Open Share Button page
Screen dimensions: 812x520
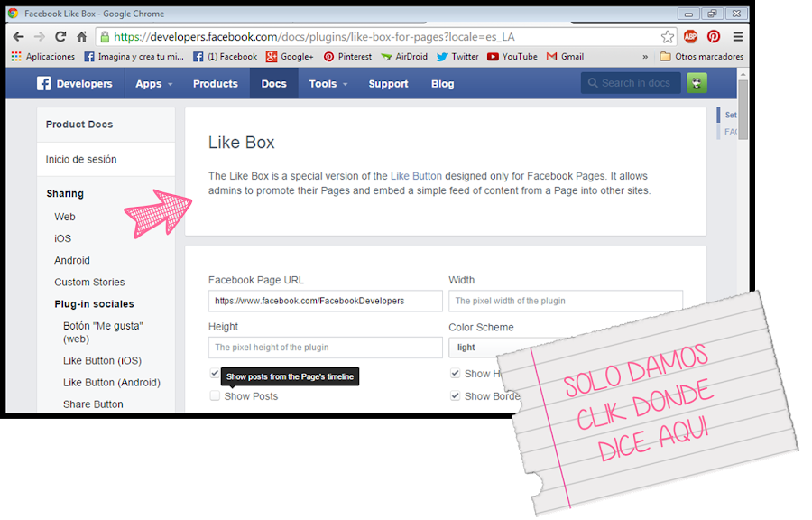[93, 404]
